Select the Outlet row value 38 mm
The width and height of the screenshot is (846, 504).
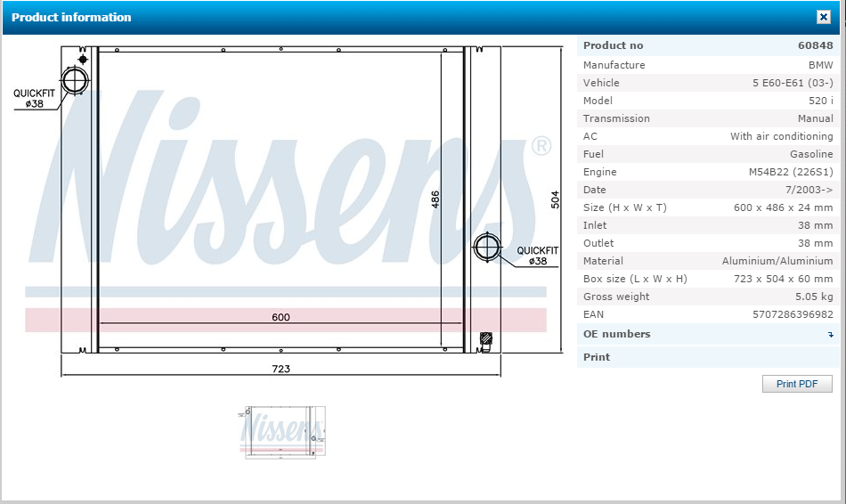tap(815, 243)
